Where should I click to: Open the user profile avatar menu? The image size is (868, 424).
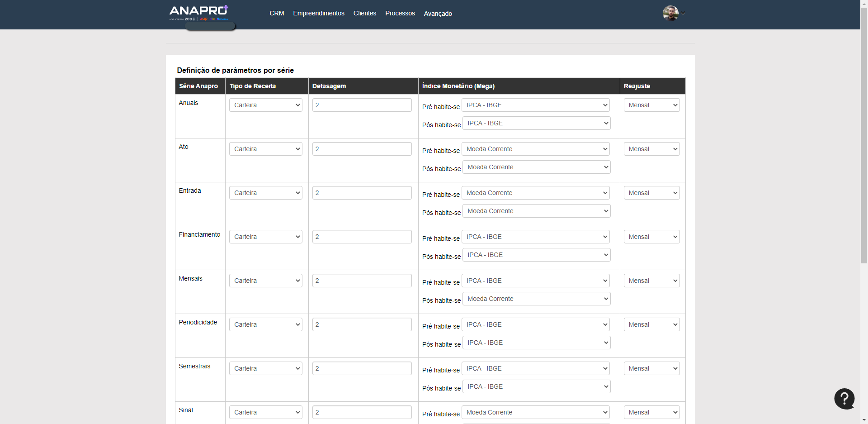click(670, 13)
